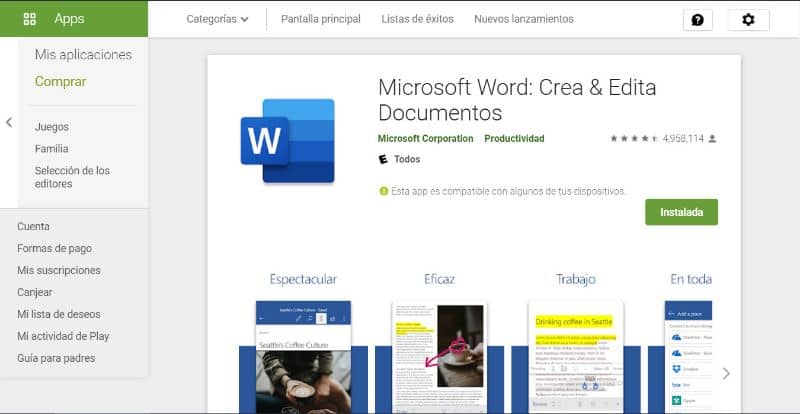Viewport: 800px width, 414px height.
Task: Click the Apps header label
Action: coord(69,19)
